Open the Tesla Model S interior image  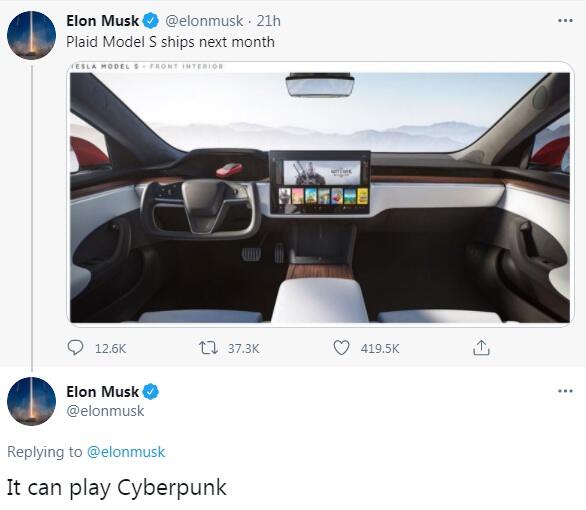[x=320, y=194]
